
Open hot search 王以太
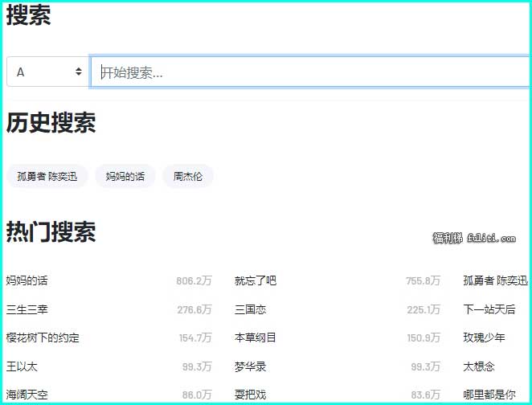click(22, 366)
